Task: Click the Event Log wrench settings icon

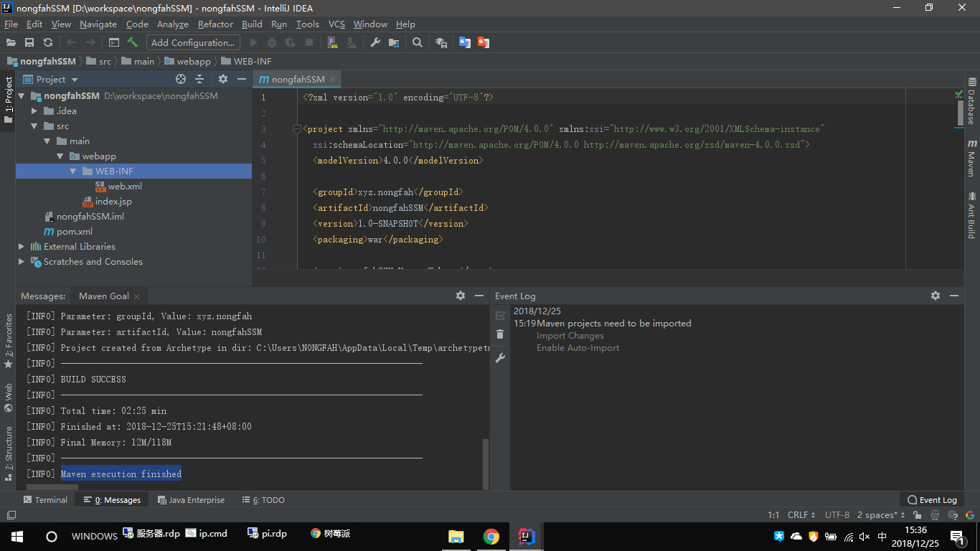Action: (x=500, y=358)
